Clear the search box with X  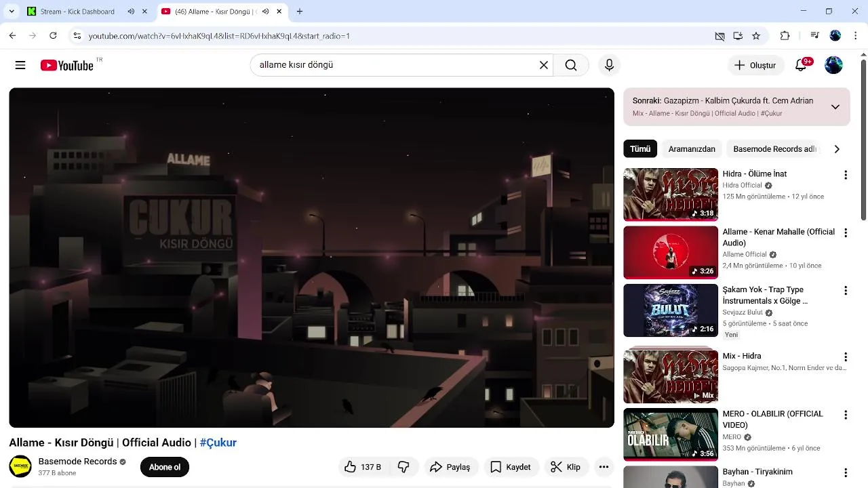click(x=543, y=65)
